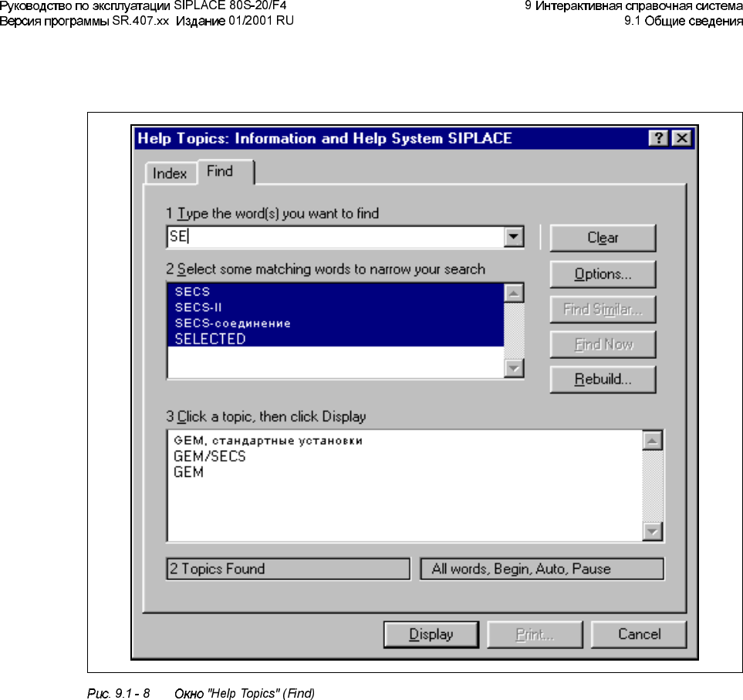Select the SELECTED matching word
The height and width of the screenshot is (700, 743).
coord(336,340)
